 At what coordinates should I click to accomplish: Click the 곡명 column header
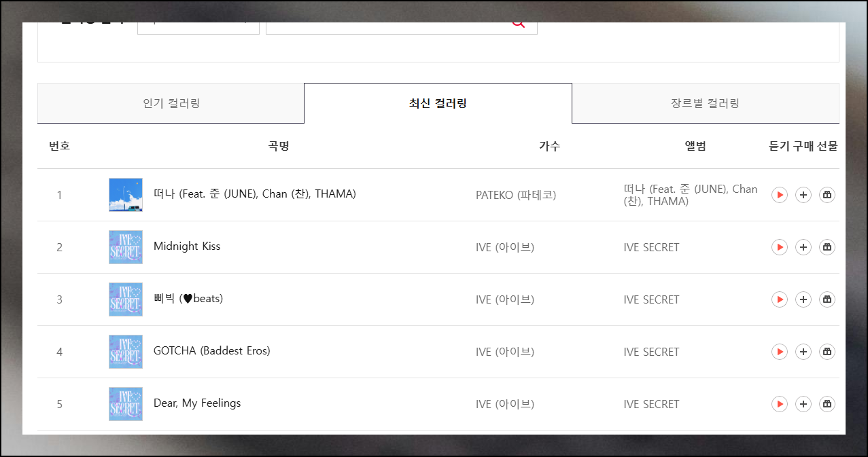click(279, 146)
